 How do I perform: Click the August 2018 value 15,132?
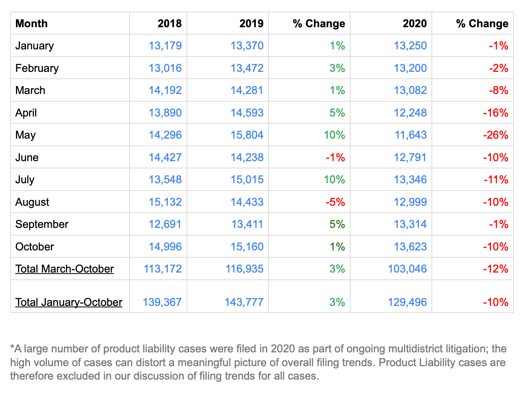coord(165,202)
